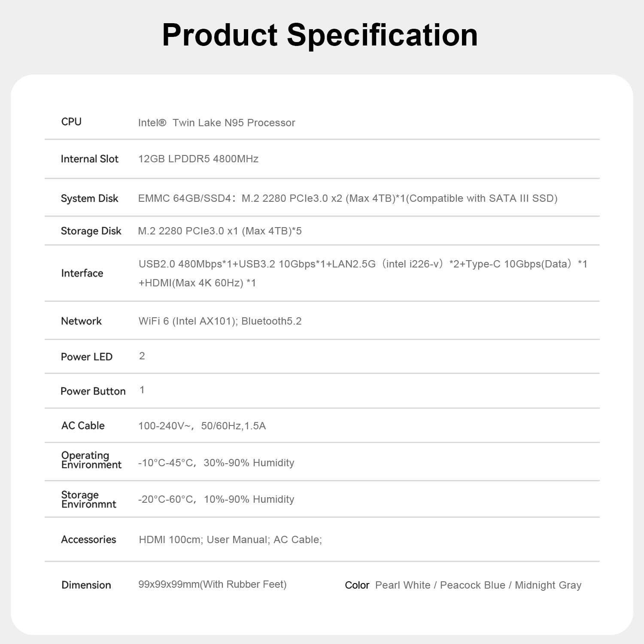Click the Storage Disk label
644x644 pixels.
pyautogui.click(x=91, y=231)
